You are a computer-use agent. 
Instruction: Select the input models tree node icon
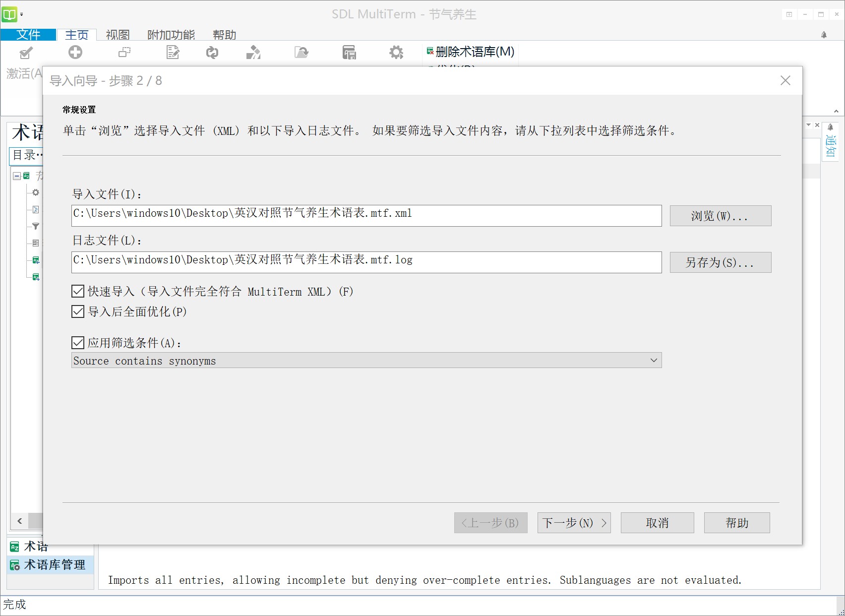tap(36, 209)
